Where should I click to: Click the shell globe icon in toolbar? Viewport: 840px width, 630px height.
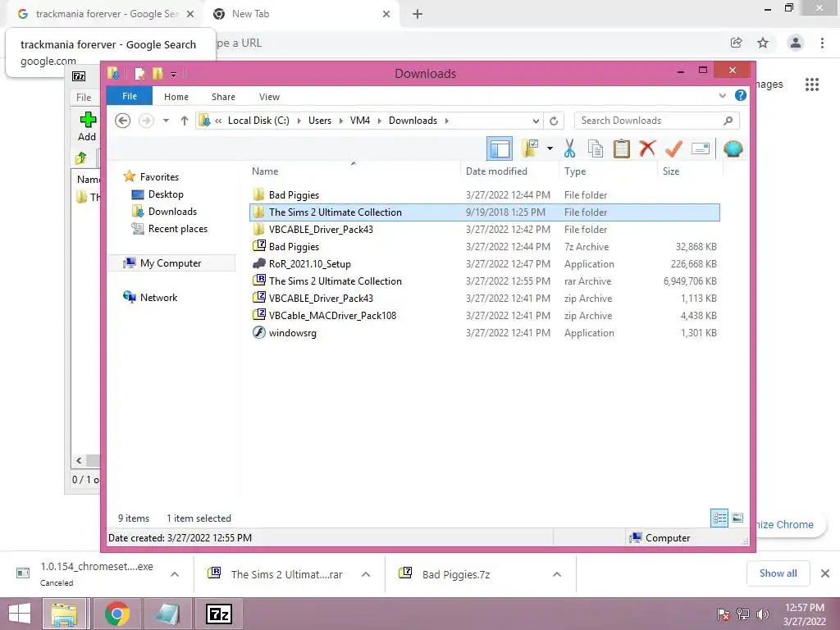(733, 148)
